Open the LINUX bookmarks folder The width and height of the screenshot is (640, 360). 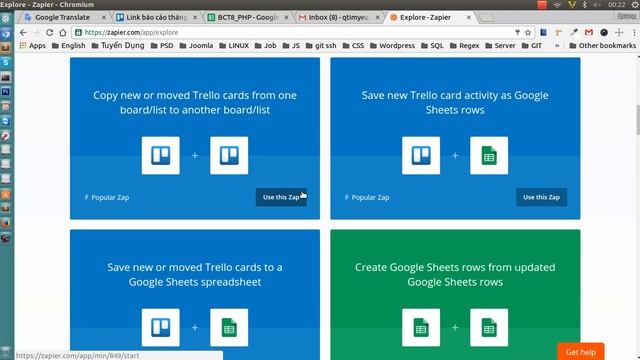(x=234, y=46)
